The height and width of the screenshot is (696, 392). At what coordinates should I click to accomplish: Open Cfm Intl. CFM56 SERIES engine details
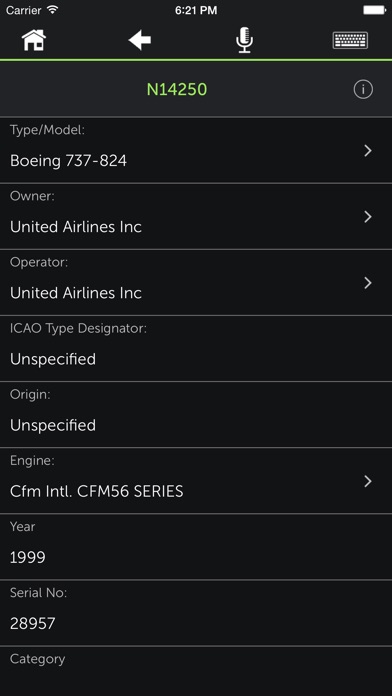(196, 481)
